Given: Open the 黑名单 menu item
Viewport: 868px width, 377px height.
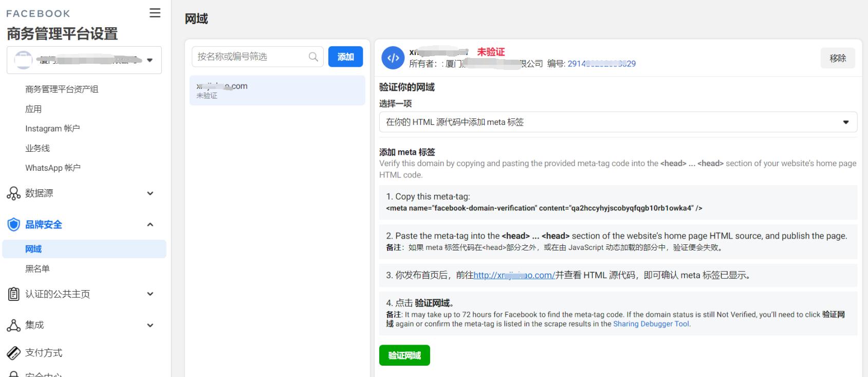Looking at the screenshot, I should (38, 268).
